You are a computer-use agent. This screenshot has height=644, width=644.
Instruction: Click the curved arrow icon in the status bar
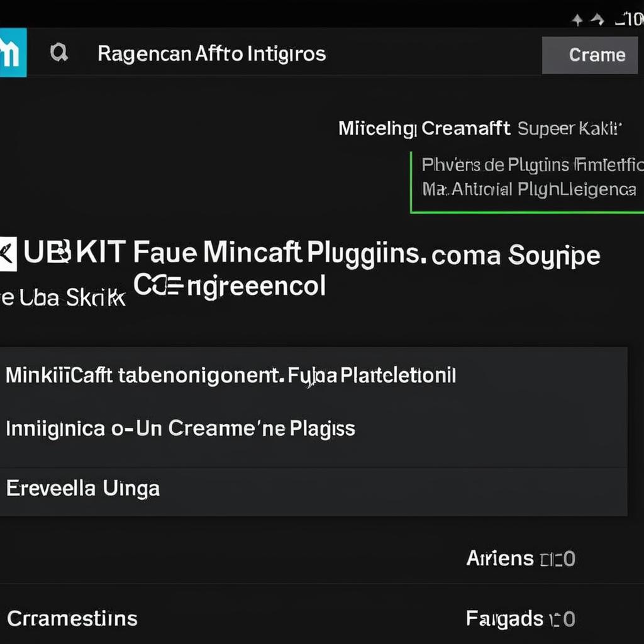tap(597, 19)
